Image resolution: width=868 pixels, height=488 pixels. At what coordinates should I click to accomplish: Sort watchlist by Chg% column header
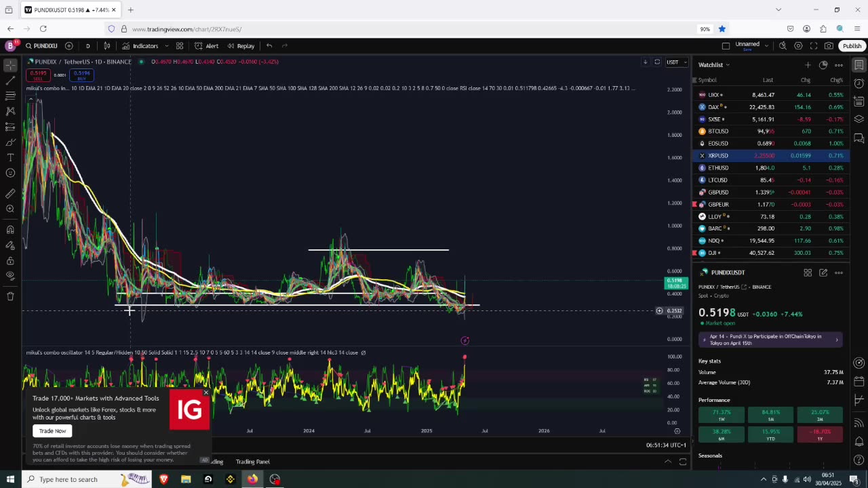tap(837, 80)
